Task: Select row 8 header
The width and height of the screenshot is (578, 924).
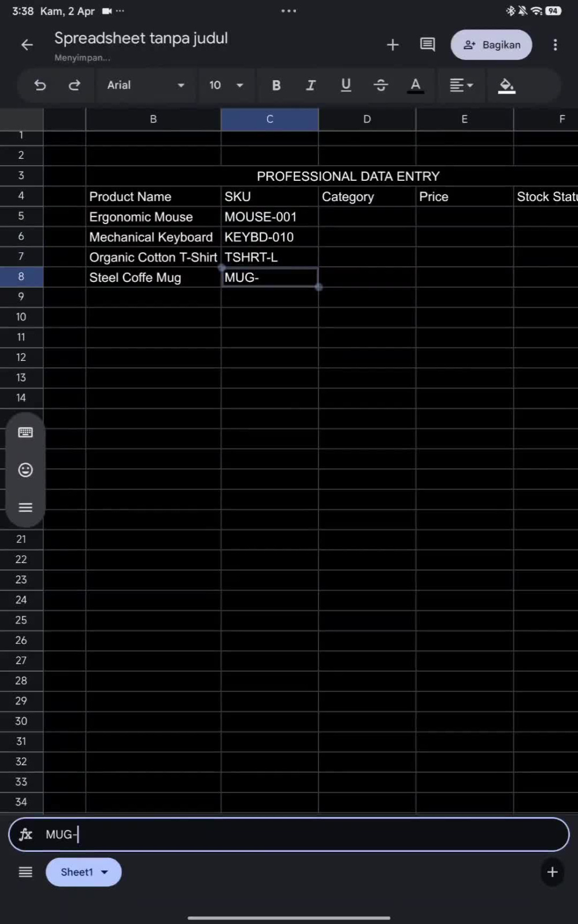Action: click(x=21, y=277)
